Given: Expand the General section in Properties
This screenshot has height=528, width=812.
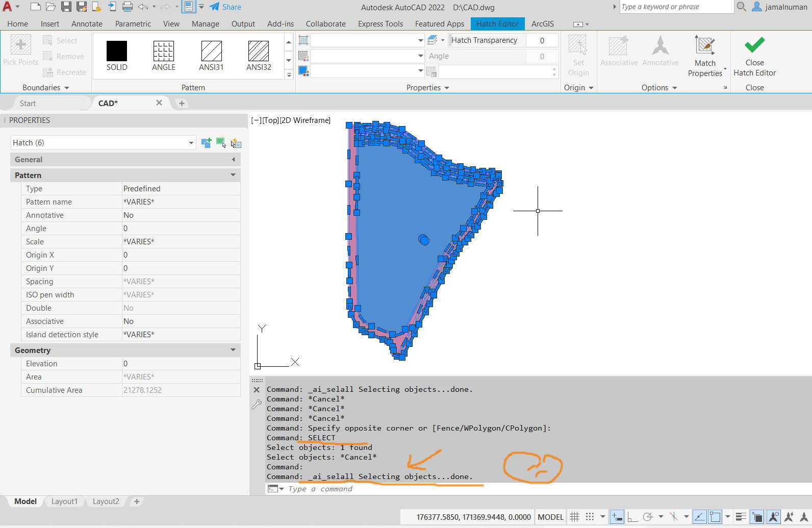Looking at the screenshot, I should pyautogui.click(x=233, y=160).
